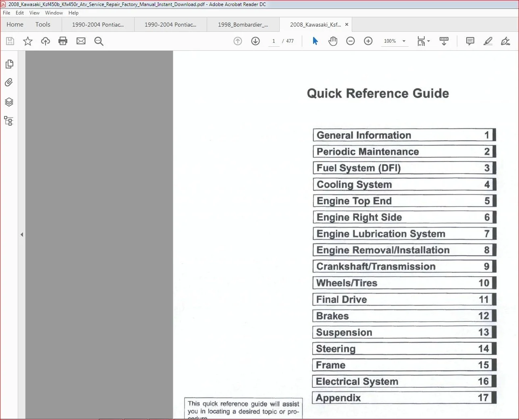Select the Hand pan tool
519x420 pixels.
[x=333, y=41]
